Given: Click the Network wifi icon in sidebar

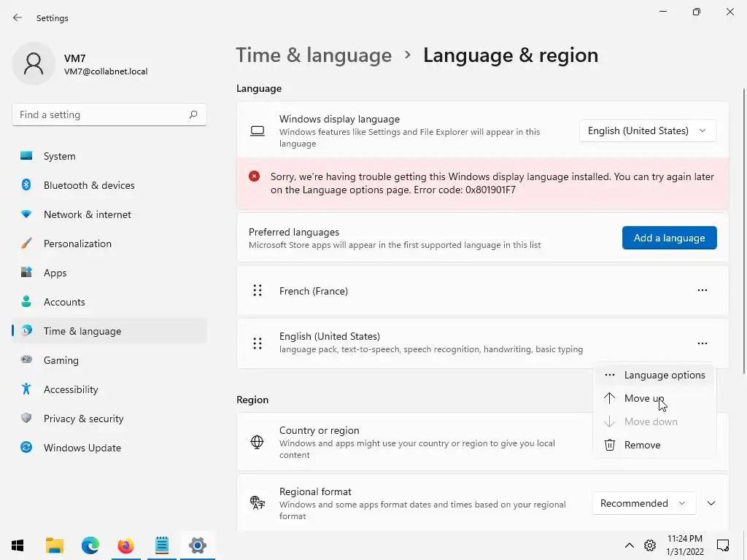Looking at the screenshot, I should [x=26, y=214].
